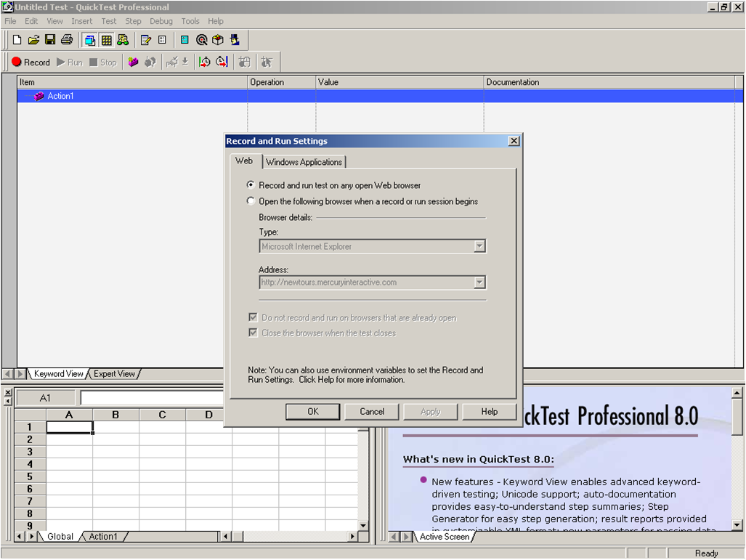This screenshot has width=746, height=560.
Task: Open the Tools menu
Action: 190,21
